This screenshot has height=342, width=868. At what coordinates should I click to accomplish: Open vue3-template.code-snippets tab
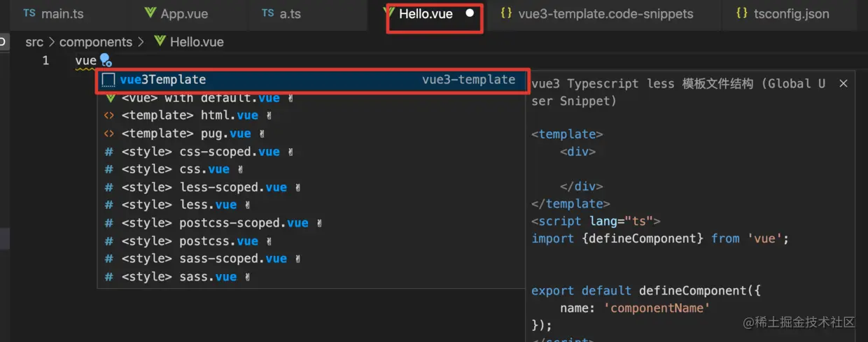click(x=597, y=14)
